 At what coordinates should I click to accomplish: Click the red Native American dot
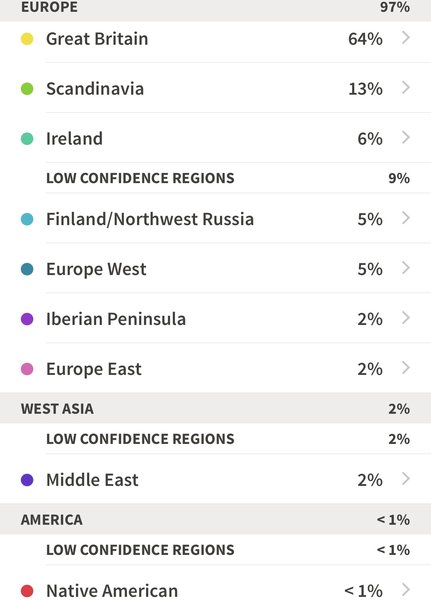pos(27,590)
